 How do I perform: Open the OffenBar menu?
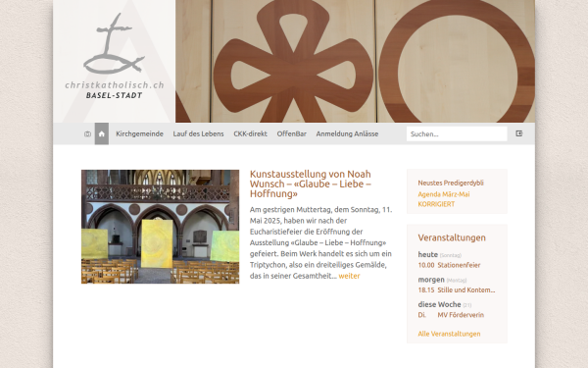292,133
